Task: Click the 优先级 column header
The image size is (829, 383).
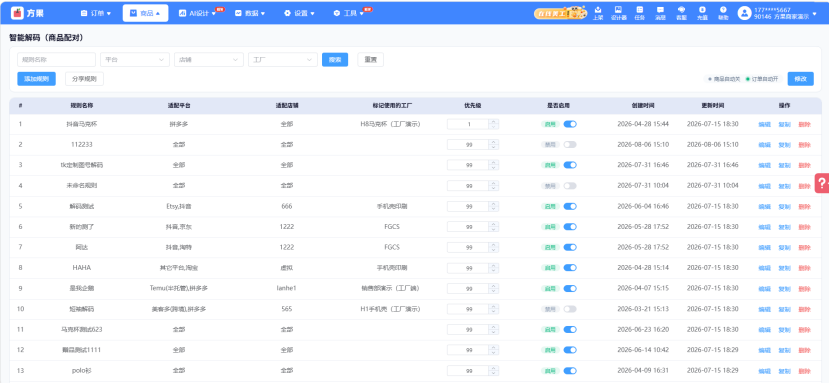Action: click(473, 105)
